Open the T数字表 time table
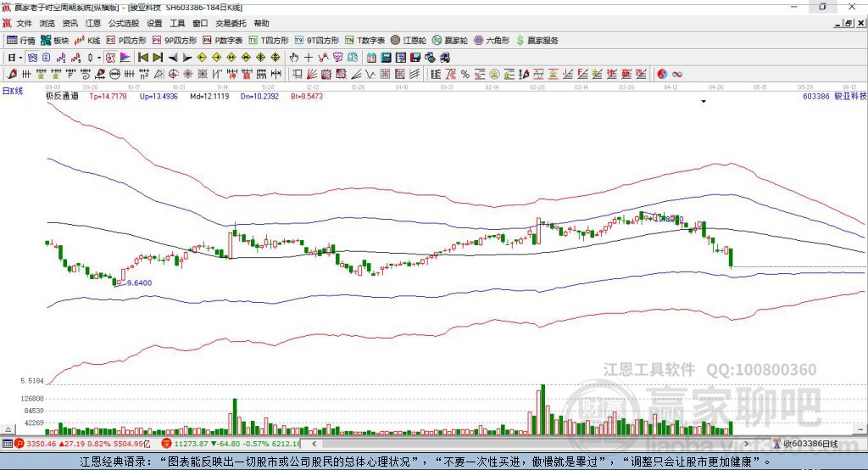 coord(364,41)
